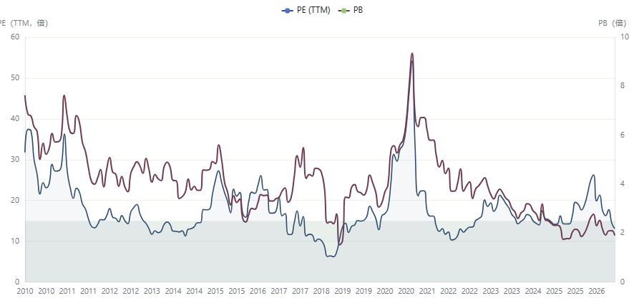The height and width of the screenshot is (301, 644).
Task: Click the 2013 label on the time axis
Action: click(152, 292)
